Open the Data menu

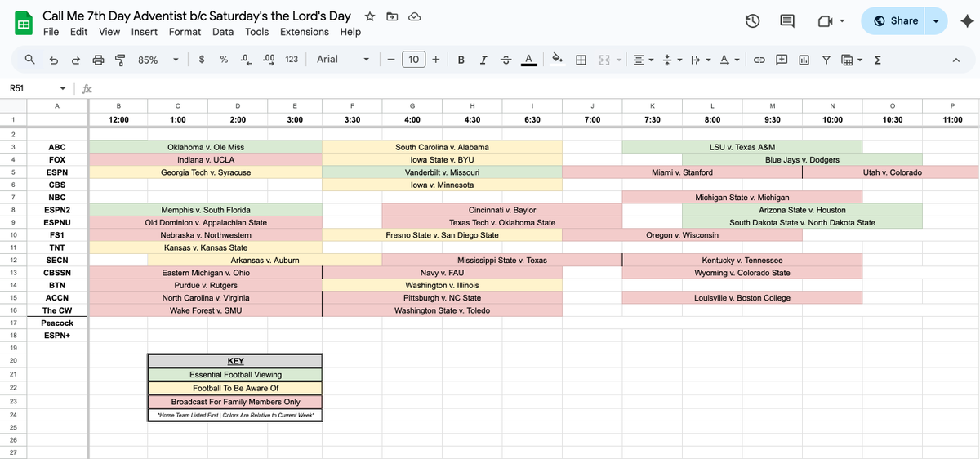(x=223, y=32)
